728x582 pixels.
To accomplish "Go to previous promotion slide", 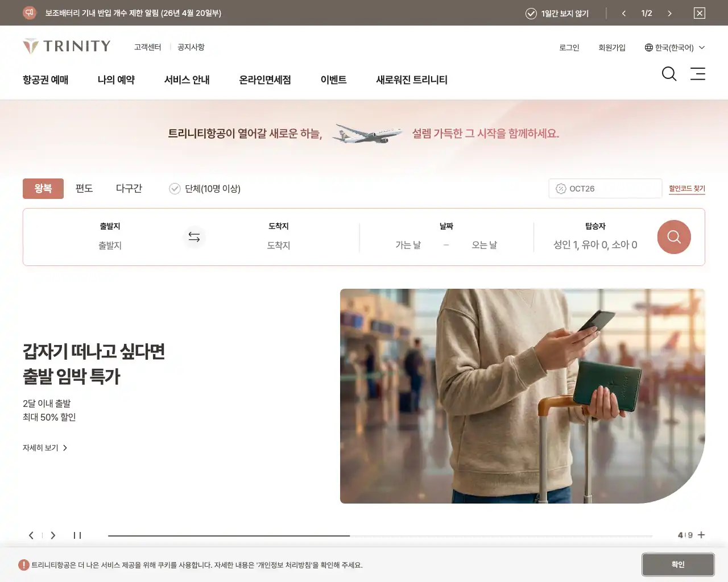I will [x=31, y=535].
